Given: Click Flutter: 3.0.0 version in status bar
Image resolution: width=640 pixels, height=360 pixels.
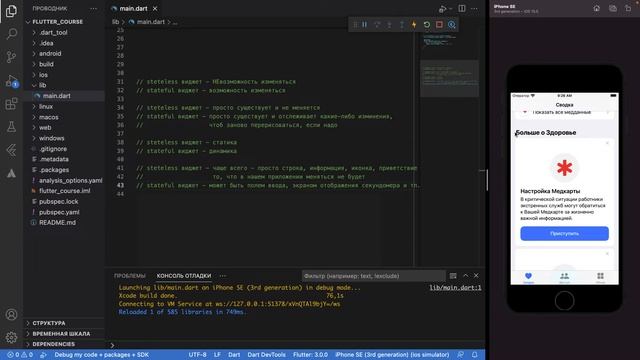Looking at the screenshot, I should [310, 355].
